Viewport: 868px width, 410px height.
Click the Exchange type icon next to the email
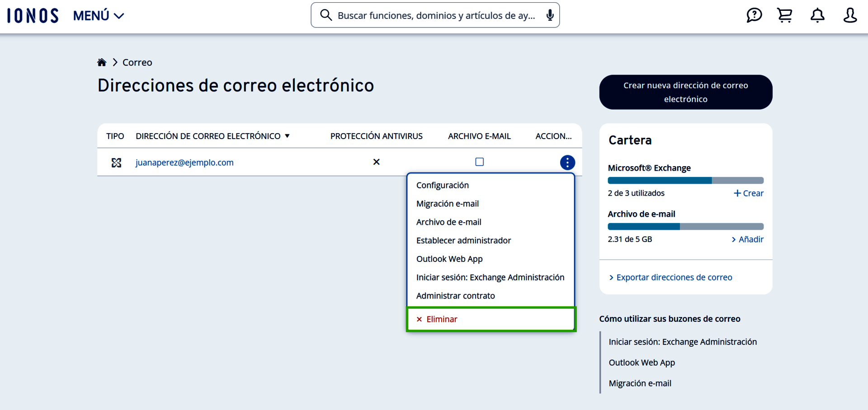(x=116, y=163)
